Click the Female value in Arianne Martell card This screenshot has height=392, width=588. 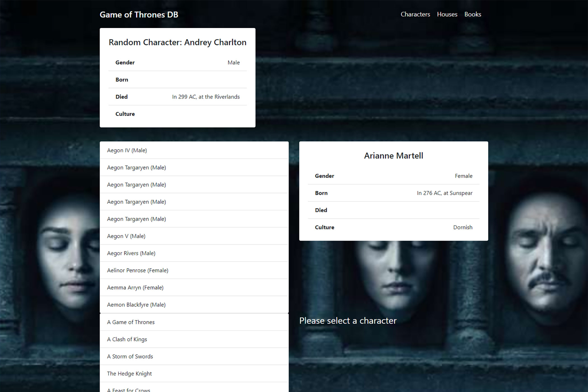point(463,176)
